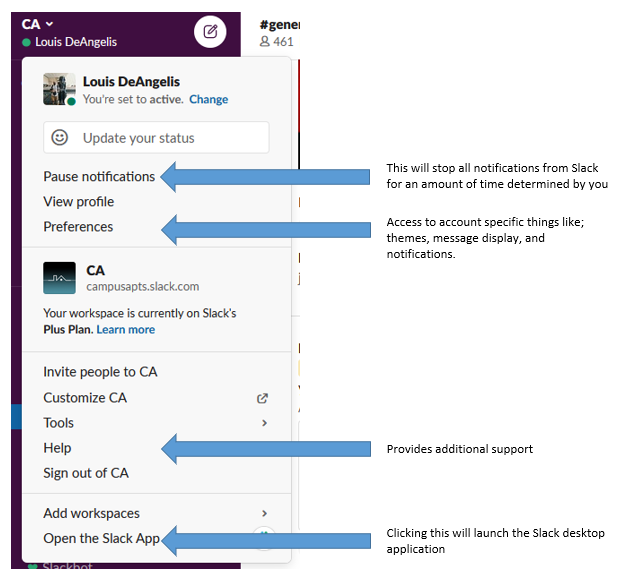Open the Learn more plan link
This screenshot has width=618, height=582.
(126, 329)
